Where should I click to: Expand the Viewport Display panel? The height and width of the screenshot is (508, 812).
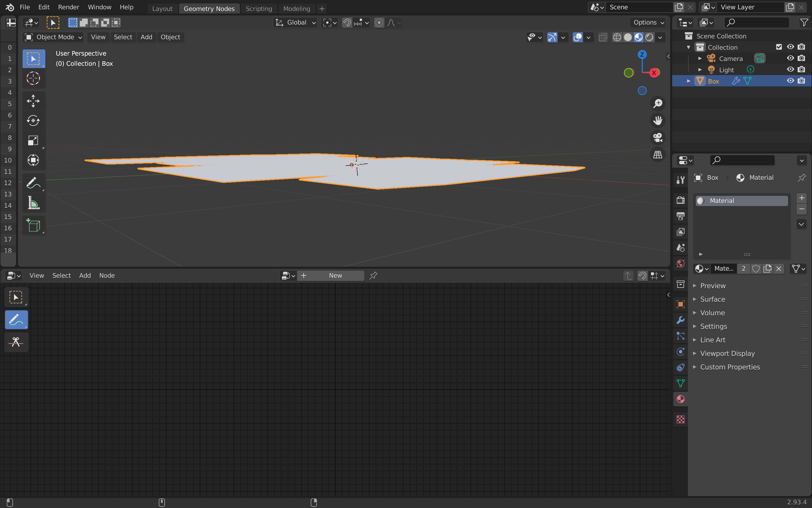[727, 353]
